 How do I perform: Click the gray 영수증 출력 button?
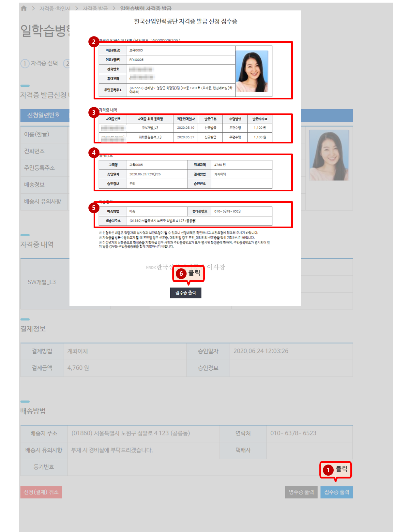(x=301, y=492)
